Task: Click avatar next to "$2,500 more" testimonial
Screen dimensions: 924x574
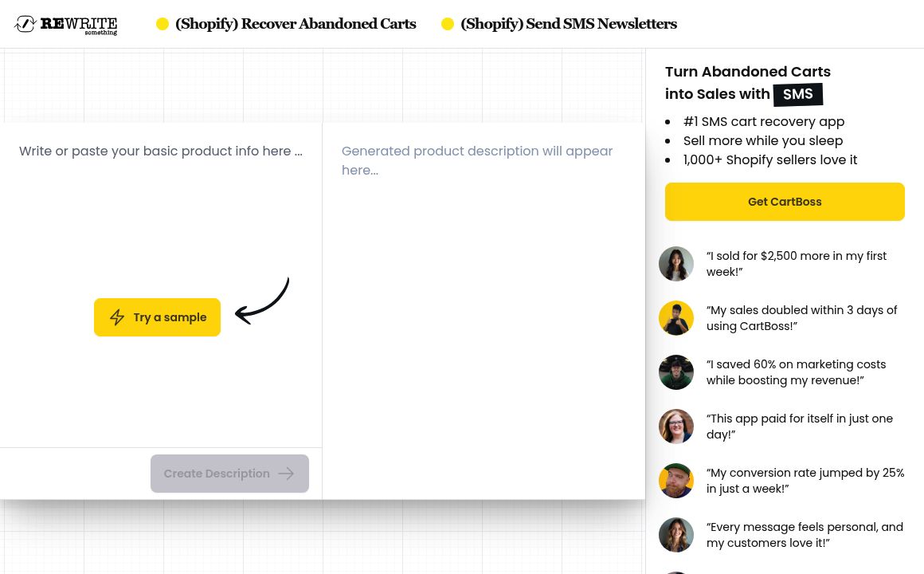Action: [x=676, y=264]
